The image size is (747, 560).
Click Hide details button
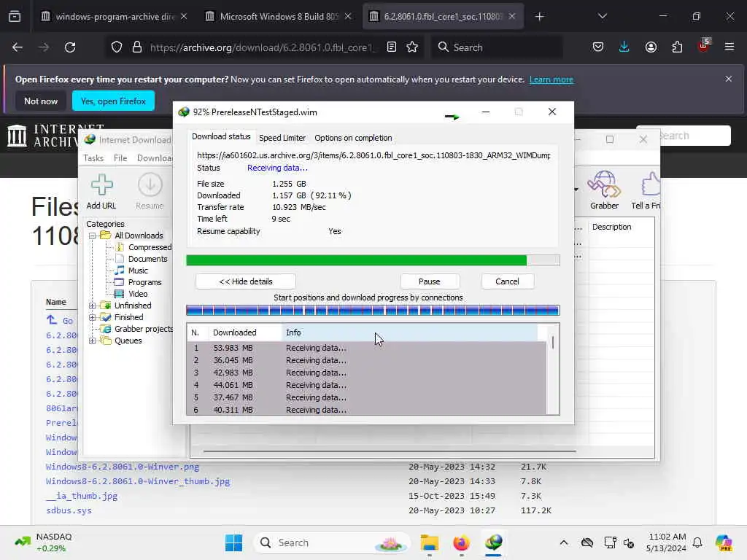click(x=246, y=281)
